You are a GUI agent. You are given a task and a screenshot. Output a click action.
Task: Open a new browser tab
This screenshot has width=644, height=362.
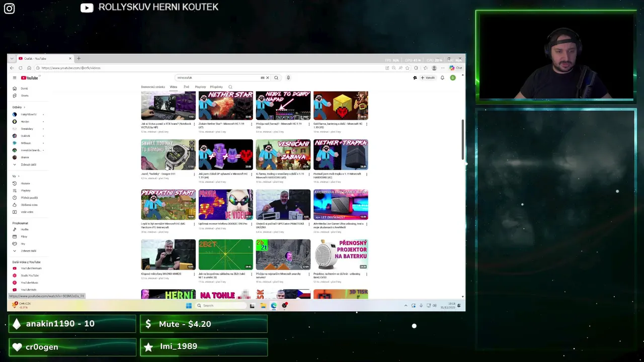(78, 58)
